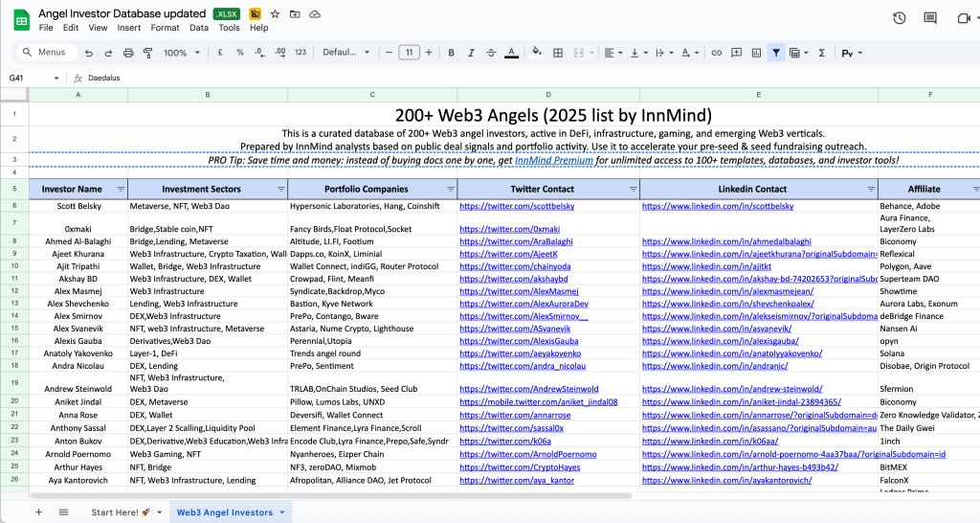Image resolution: width=980 pixels, height=523 pixels.
Task: Open the functions sigma menu
Action: tap(822, 53)
